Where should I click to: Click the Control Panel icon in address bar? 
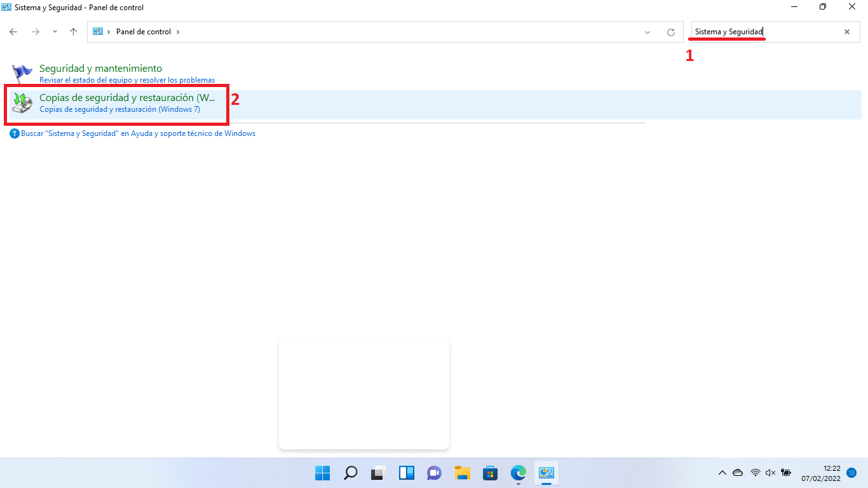point(98,31)
